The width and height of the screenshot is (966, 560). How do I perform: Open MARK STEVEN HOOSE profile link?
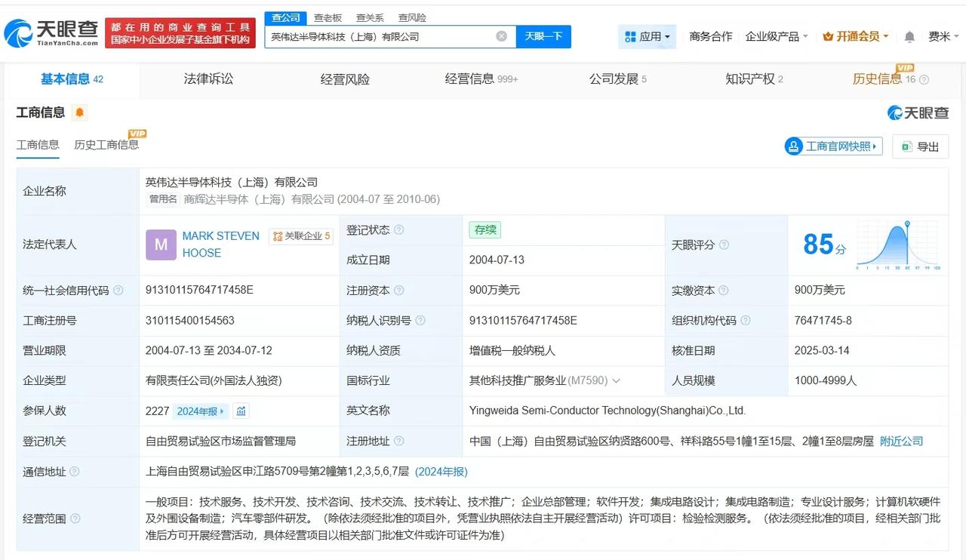220,245
